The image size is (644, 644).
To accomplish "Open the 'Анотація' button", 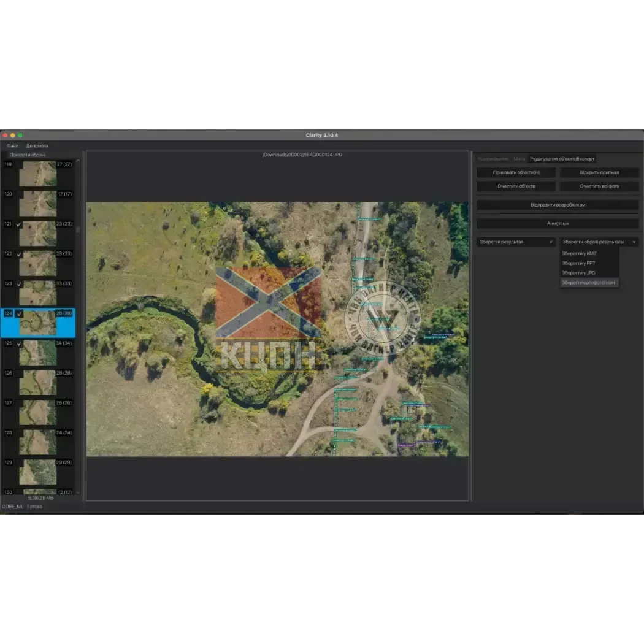I will click(x=558, y=224).
